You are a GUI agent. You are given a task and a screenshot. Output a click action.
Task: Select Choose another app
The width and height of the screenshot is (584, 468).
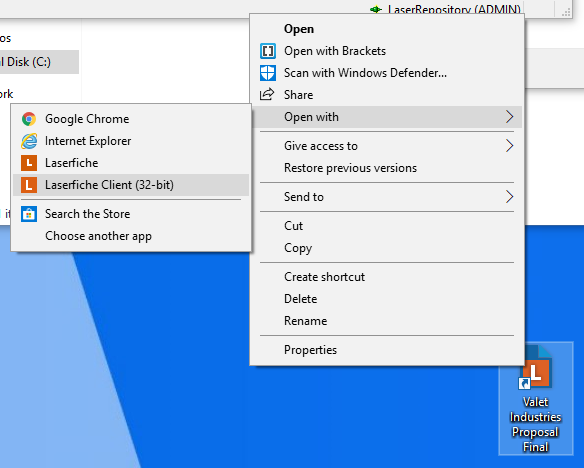[x=131, y=236]
